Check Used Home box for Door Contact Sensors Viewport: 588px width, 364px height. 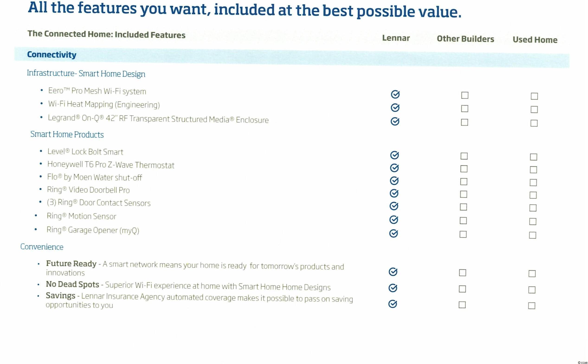[533, 208]
